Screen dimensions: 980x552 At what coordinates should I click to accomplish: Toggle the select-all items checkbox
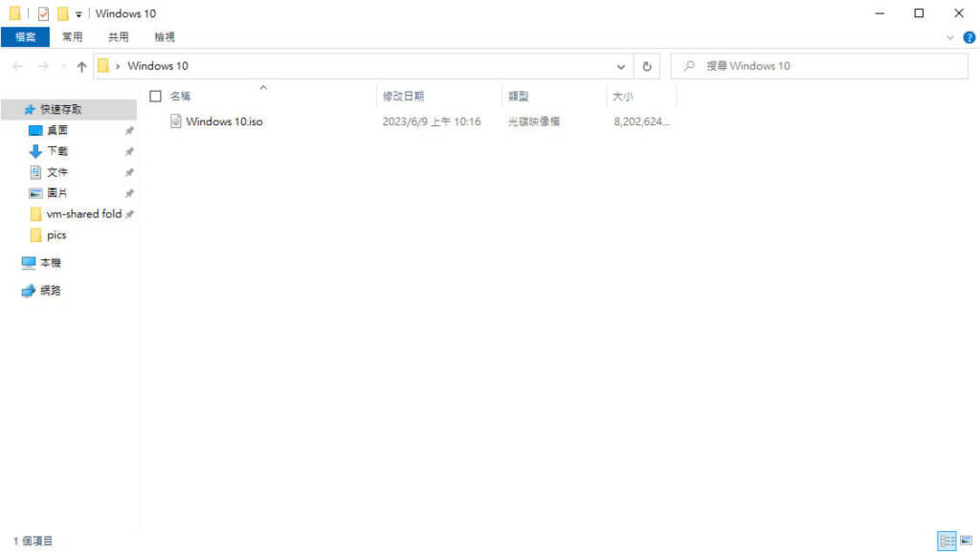[155, 97]
